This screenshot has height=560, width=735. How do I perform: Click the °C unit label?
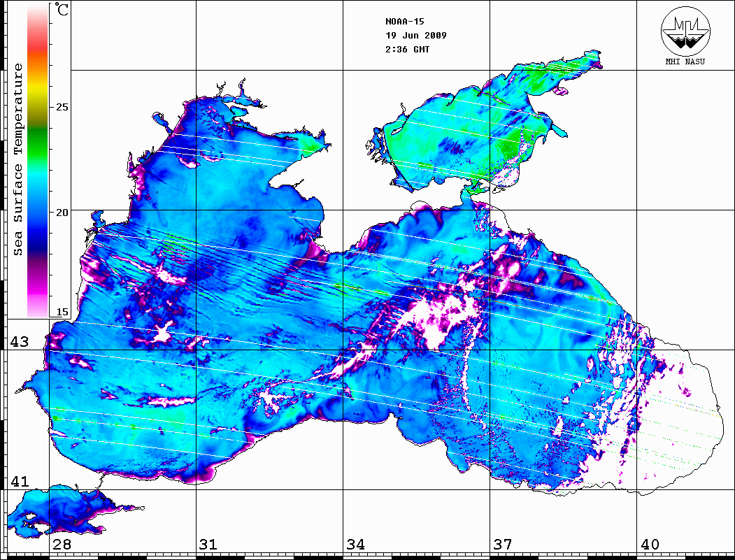point(62,9)
